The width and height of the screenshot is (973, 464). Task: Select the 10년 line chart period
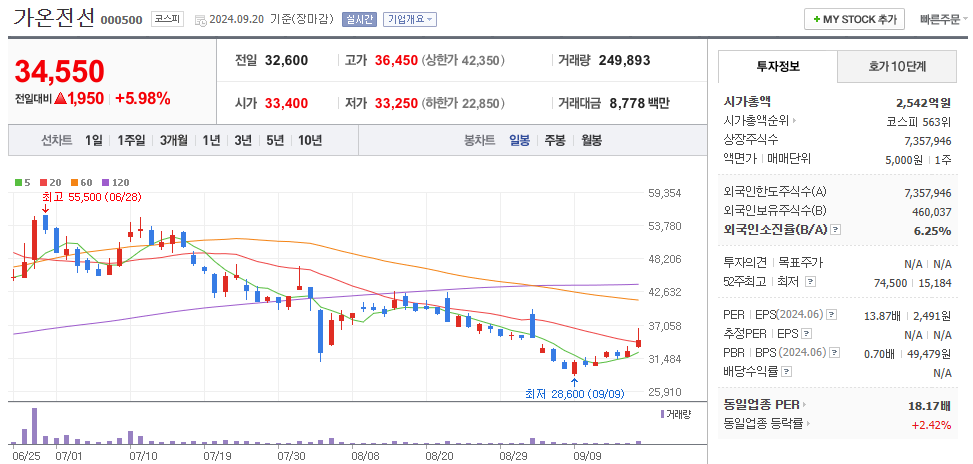pyautogui.click(x=310, y=140)
